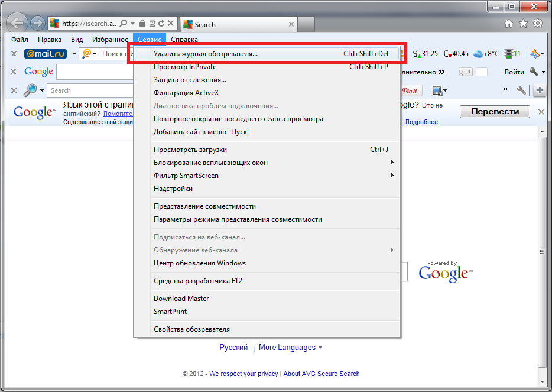Click the 'Перевести' button

coord(497,111)
